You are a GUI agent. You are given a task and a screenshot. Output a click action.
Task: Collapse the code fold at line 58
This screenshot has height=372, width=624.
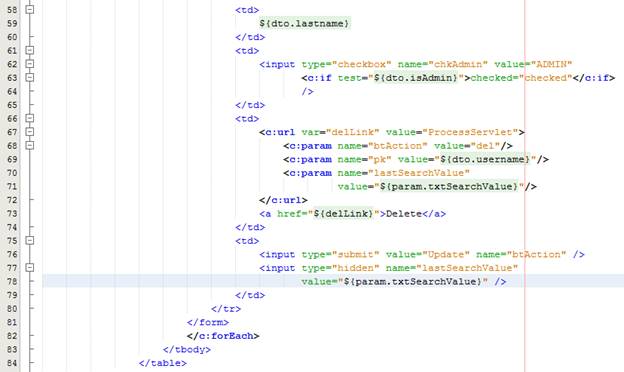pos(29,10)
